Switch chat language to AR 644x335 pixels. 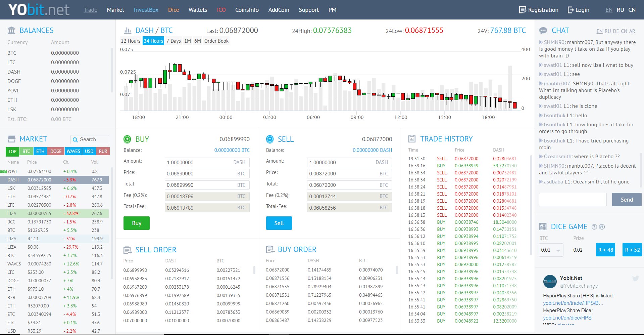point(632,31)
